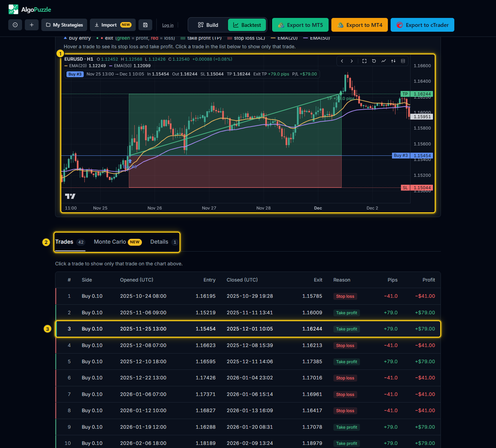Click the TradingView logo on the chart
Screen dimensions: 496x448
(70, 196)
